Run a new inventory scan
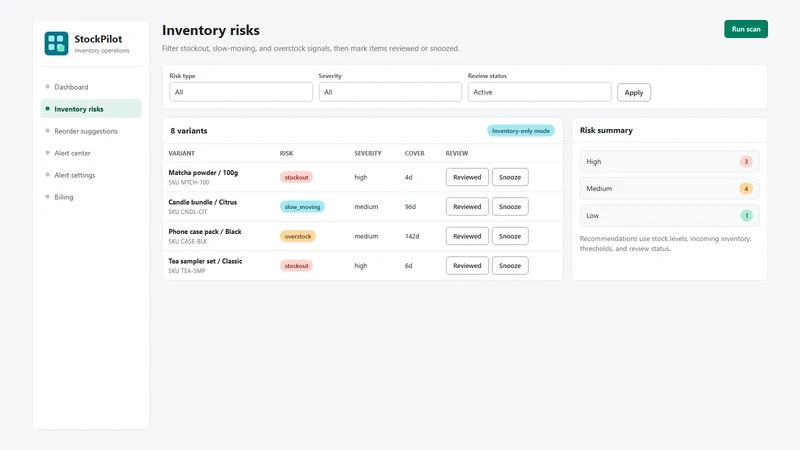The height and width of the screenshot is (450, 800). 745,29
